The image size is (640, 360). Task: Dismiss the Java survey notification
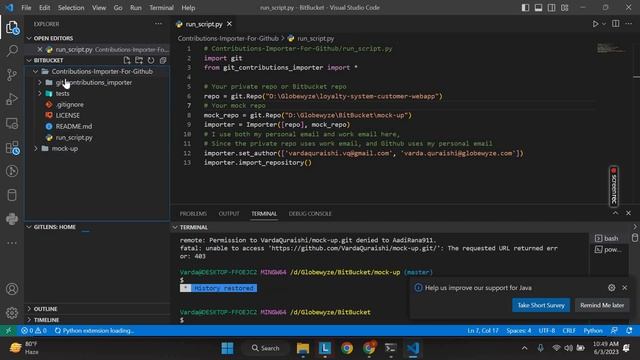tap(624, 288)
